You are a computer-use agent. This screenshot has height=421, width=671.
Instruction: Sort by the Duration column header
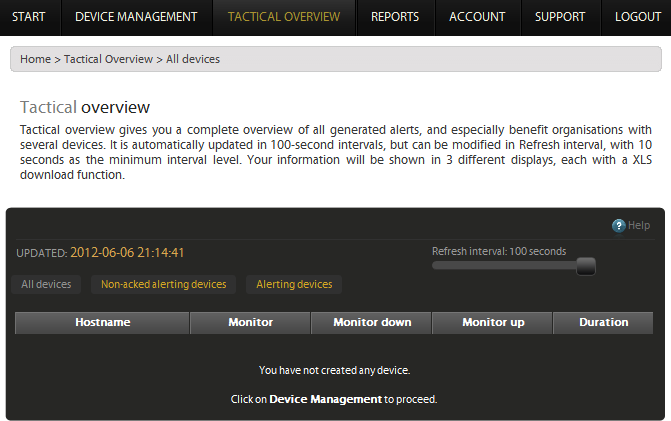pos(603,323)
